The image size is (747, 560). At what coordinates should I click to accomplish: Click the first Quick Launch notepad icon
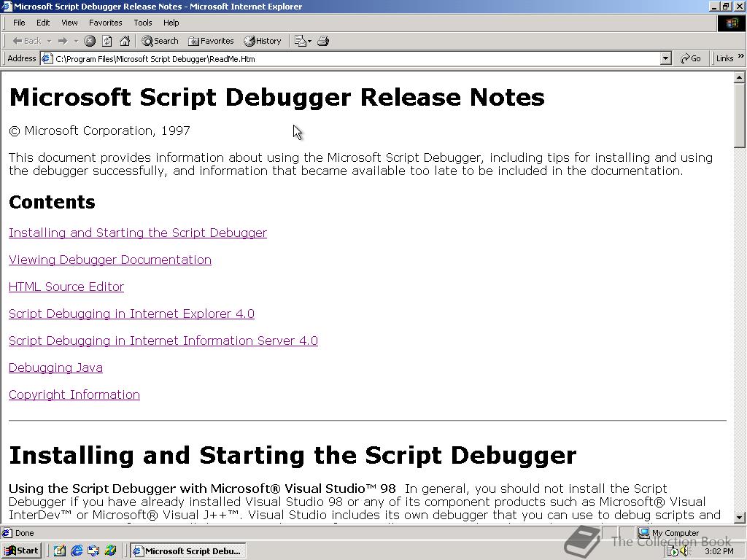60,551
